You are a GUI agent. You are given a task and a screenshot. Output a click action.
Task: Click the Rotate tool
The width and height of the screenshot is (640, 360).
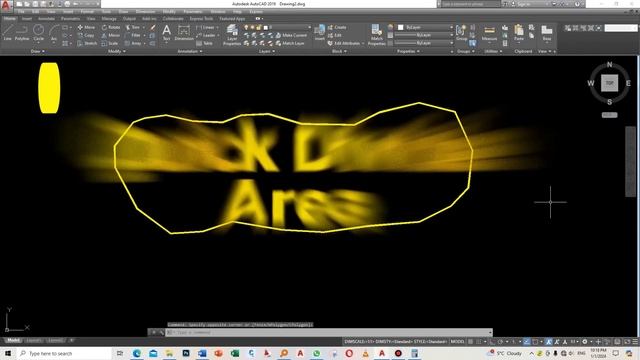[x=111, y=27]
